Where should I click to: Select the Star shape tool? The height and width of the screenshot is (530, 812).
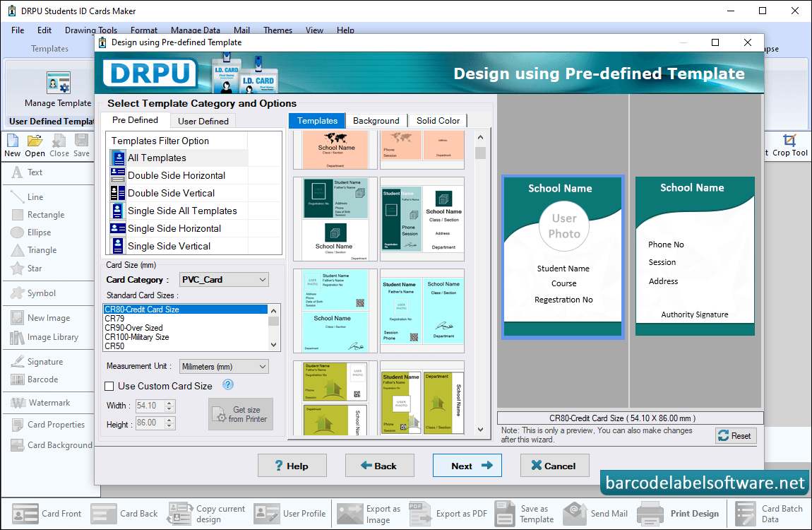tap(26, 269)
